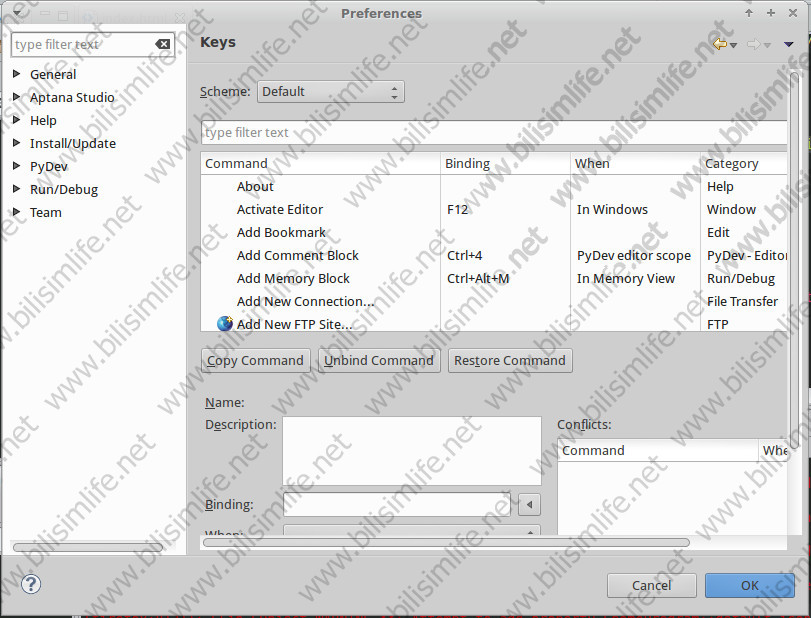The image size is (811, 618).
Task: Expand the Aptana Studio tree node
Action: pyautogui.click(x=17, y=97)
